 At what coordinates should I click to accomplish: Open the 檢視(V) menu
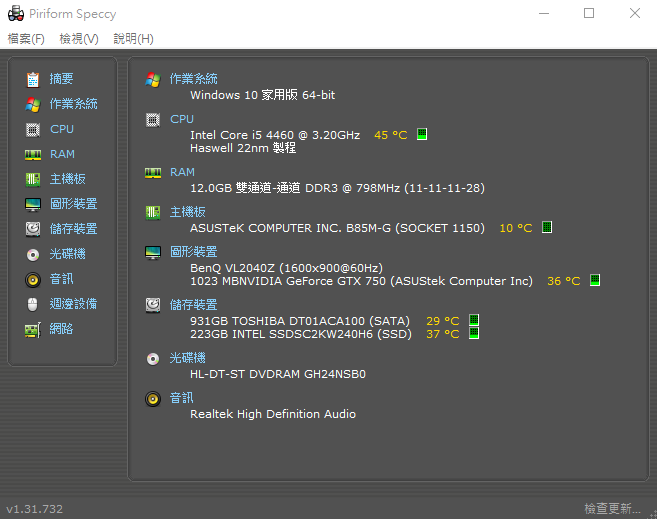tap(79, 39)
